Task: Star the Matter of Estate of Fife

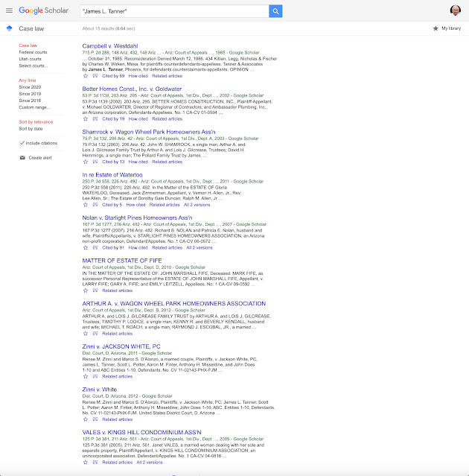Action: [86, 291]
